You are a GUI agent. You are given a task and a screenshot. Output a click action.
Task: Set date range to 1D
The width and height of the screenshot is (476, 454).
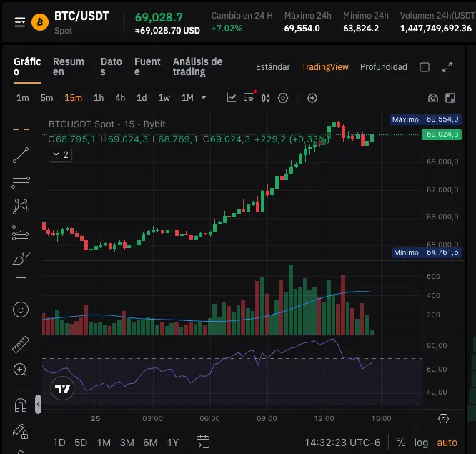point(59,443)
